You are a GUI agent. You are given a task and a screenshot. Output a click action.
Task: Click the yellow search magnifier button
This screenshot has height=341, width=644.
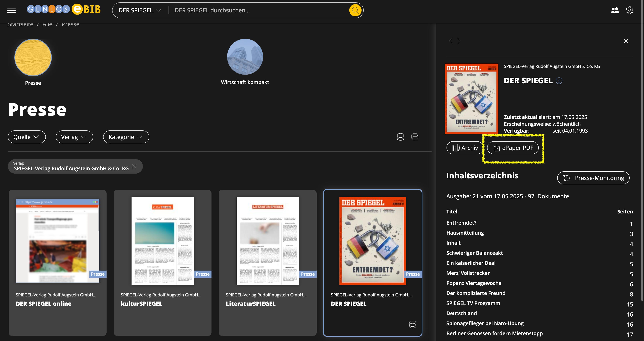pos(355,10)
